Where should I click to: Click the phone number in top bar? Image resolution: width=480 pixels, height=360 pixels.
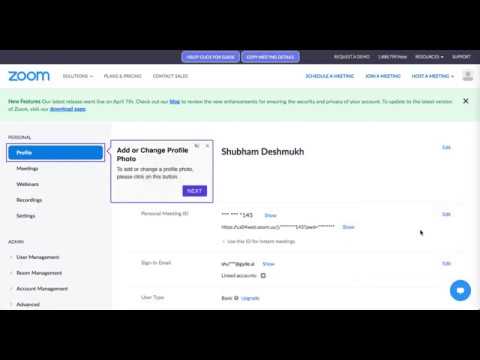coord(392,57)
